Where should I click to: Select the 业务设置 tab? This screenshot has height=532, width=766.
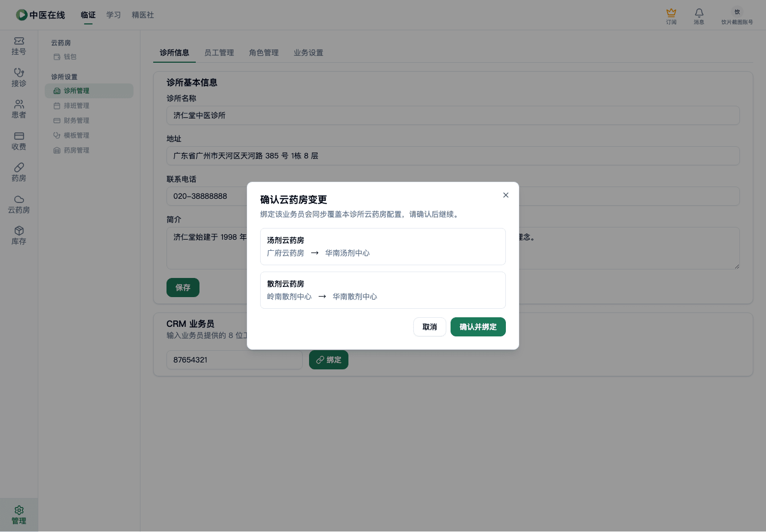(309, 53)
